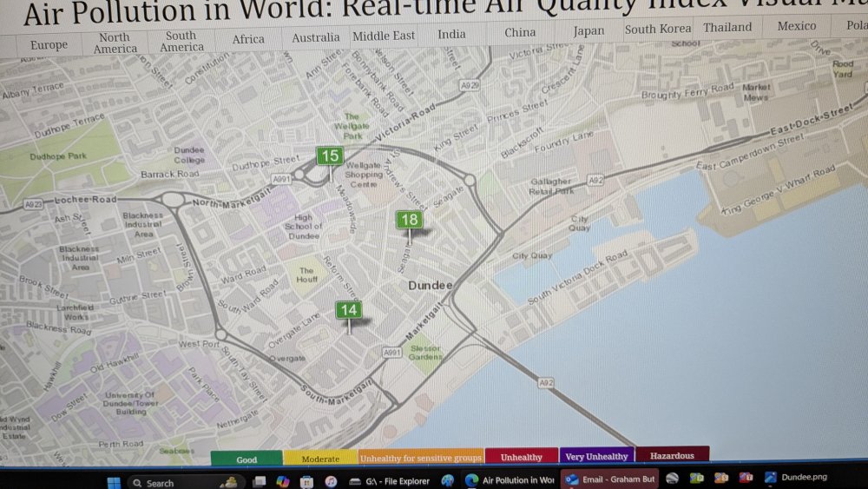Open Microsoft Store from the taskbar

(306, 481)
